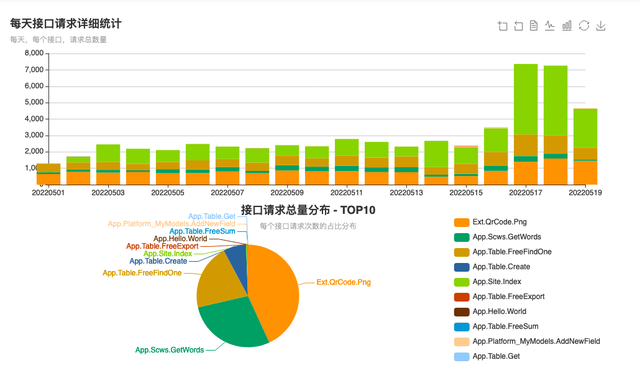Viewport: 640px width, 378px height.
Task: Click the App.Table.Create pie label
Action: coord(158,261)
